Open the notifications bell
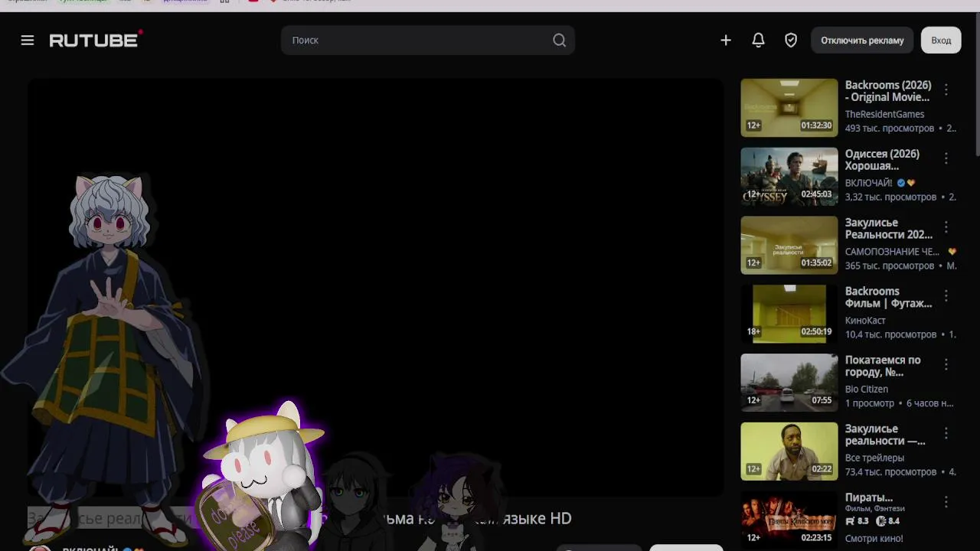Image resolution: width=980 pixels, height=551 pixels. 758,41
